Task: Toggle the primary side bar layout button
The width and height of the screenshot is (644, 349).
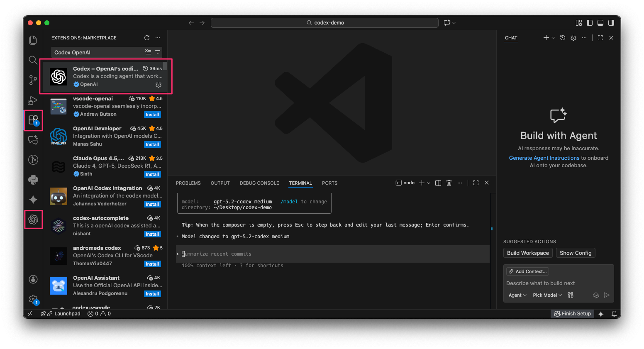Action: click(x=590, y=23)
